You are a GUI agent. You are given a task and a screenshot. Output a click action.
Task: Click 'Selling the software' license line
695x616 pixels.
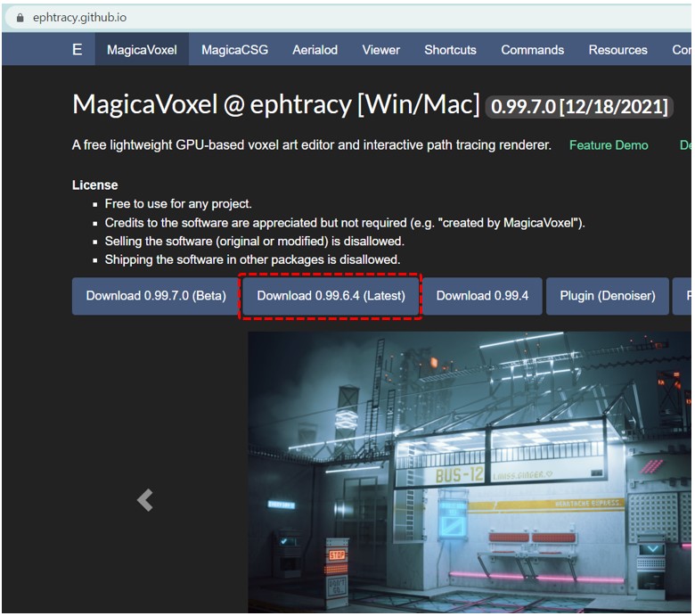(x=255, y=241)
